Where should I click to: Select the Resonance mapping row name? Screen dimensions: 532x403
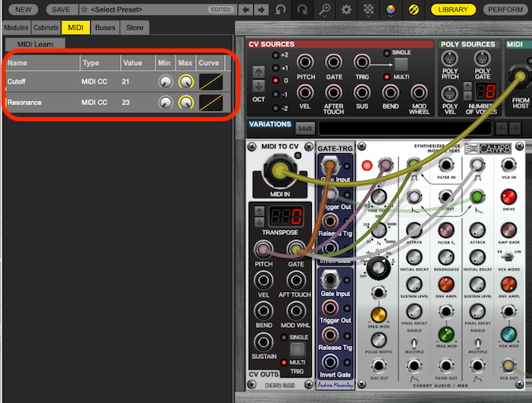25,102
